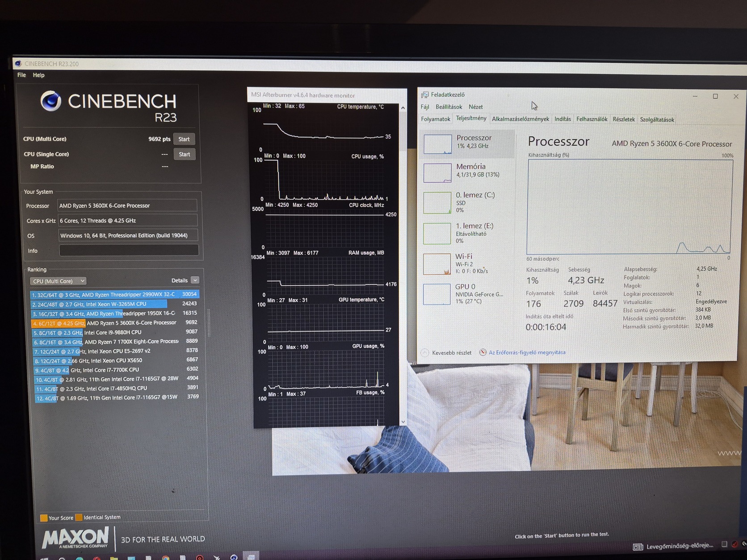Screen dimensions: 747x560
Task: Open the Alkalmazáselőzmények tab
Action: click(x=520, y=119)
